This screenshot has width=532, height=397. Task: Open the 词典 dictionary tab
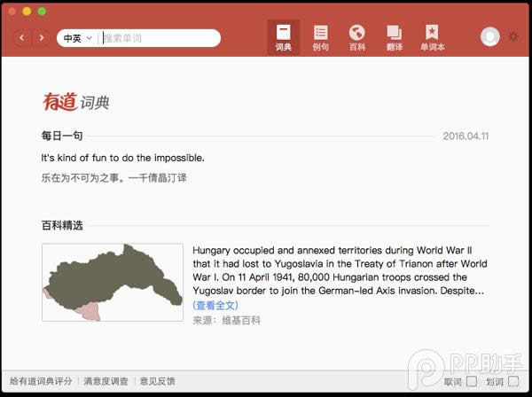[283, 37]
